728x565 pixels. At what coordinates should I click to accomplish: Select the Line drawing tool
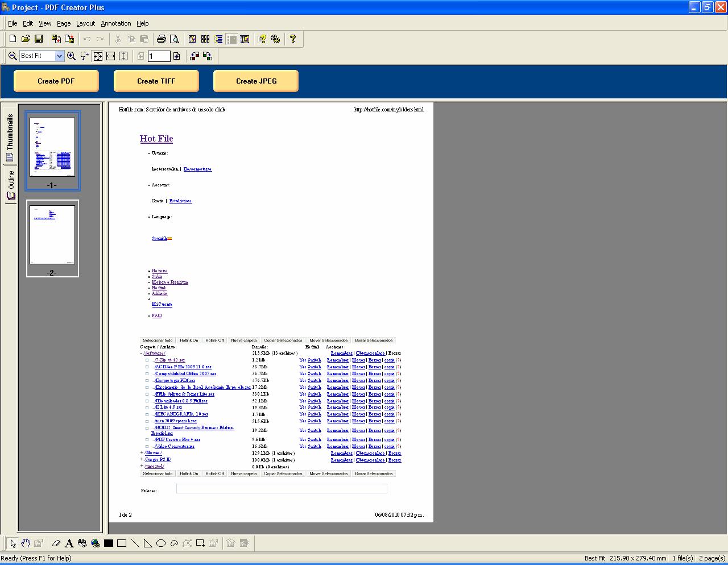[x=135, y=543]
